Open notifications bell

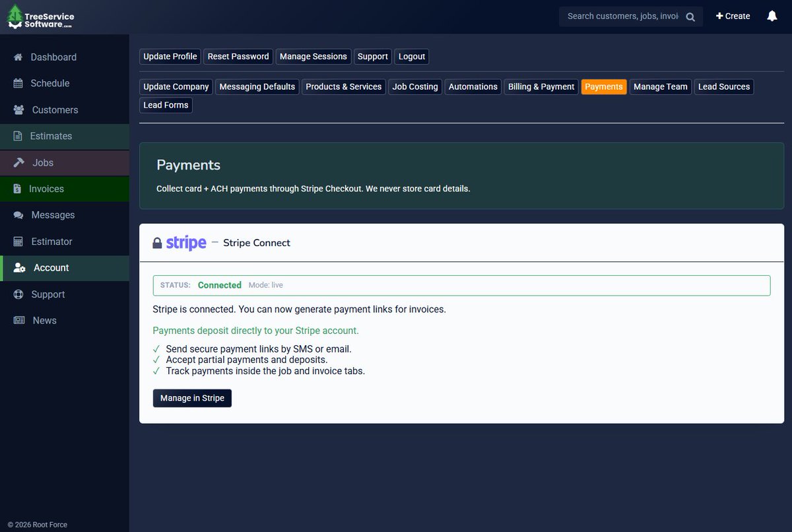coord(772,16)
